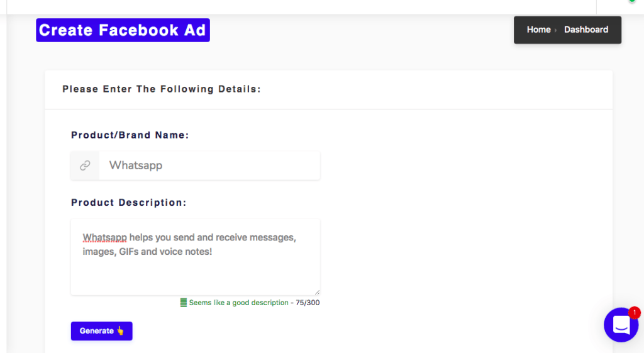The image size is (644, 353).
Task: Click the link icon beside product name
Action: (85, 165)
